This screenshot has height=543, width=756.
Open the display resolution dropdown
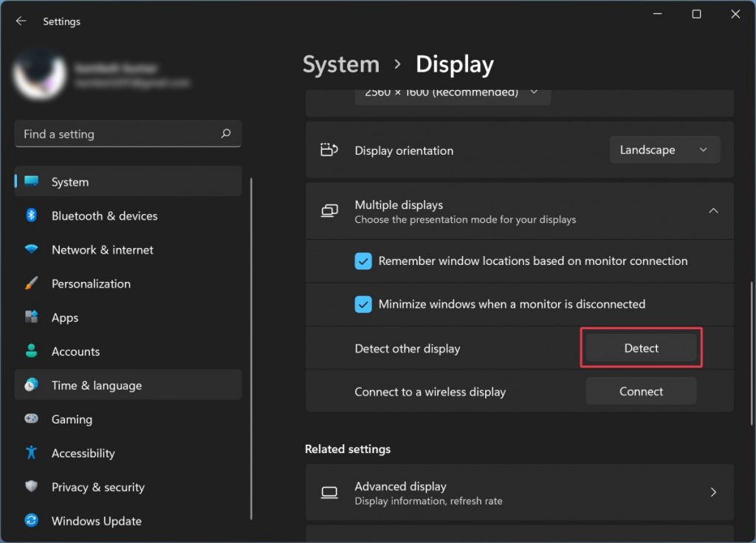(452, 94)
